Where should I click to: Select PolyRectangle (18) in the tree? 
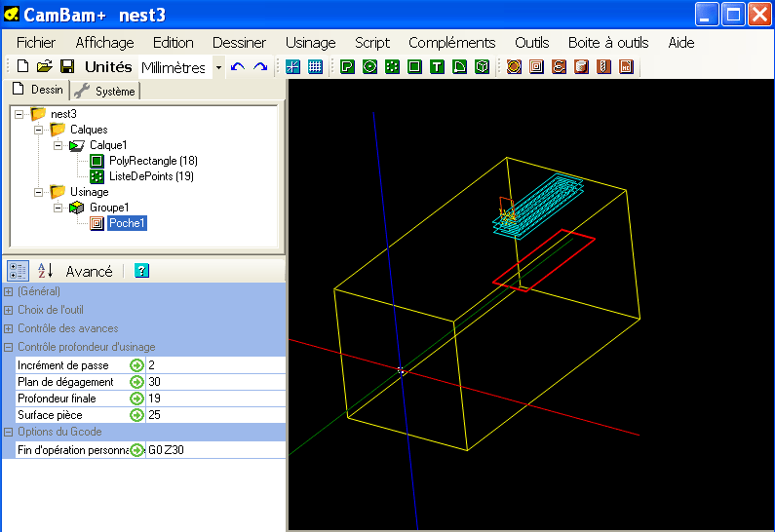(x=153, y=161)
